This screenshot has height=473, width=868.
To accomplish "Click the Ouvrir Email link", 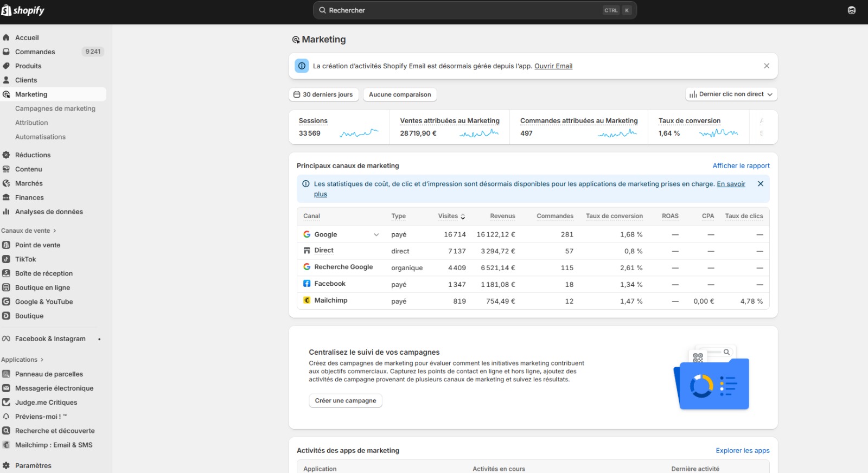I will click(553, 66).
